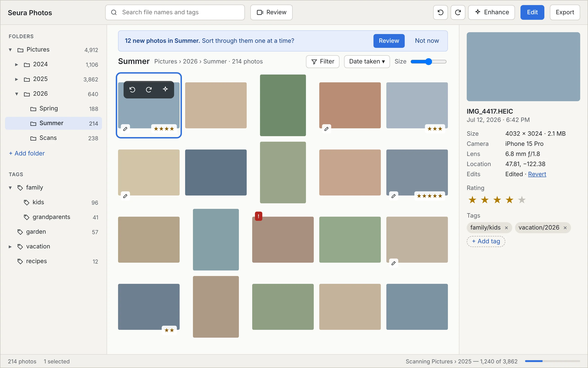Rotate right using the thumbnail hover toolbar
The image size is (588, 368).
[149, 89]
